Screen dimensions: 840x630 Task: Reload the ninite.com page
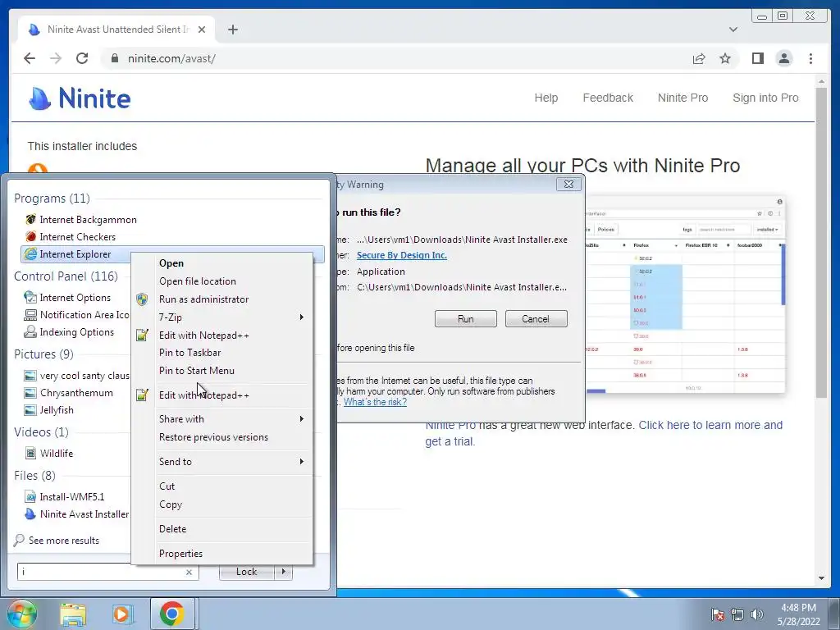click(82, 58)
